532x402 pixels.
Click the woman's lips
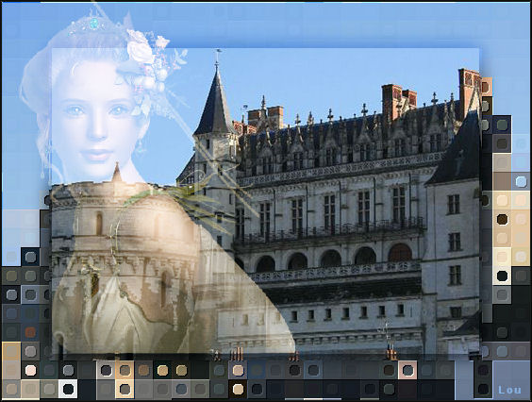[97, 155]
